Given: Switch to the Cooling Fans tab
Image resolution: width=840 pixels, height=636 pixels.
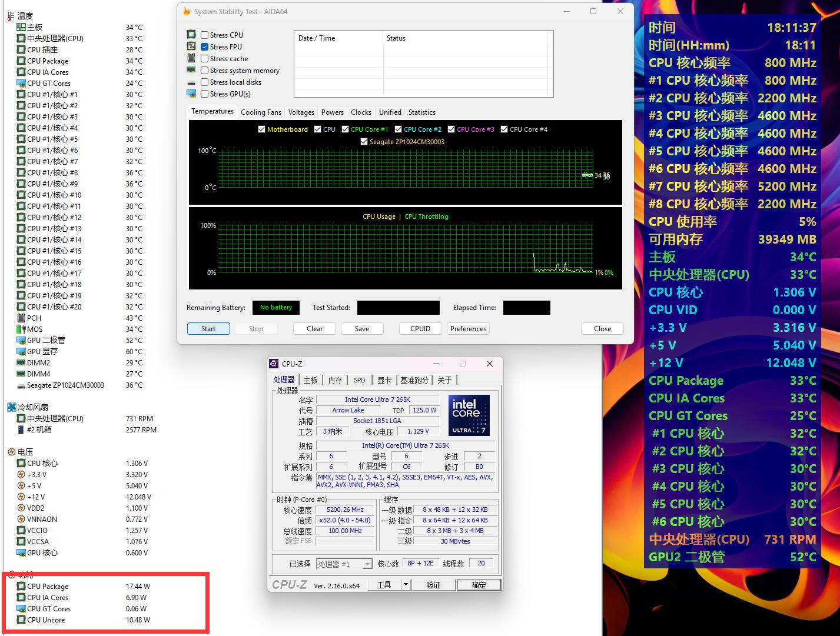Looking at the screenshot, I should 261,112.
